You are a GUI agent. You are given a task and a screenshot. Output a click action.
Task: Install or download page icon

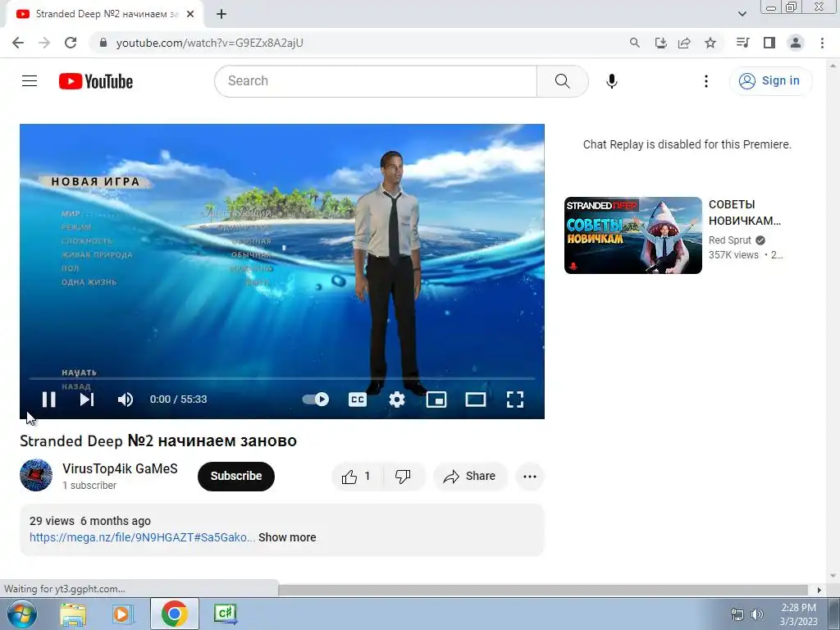660,43
